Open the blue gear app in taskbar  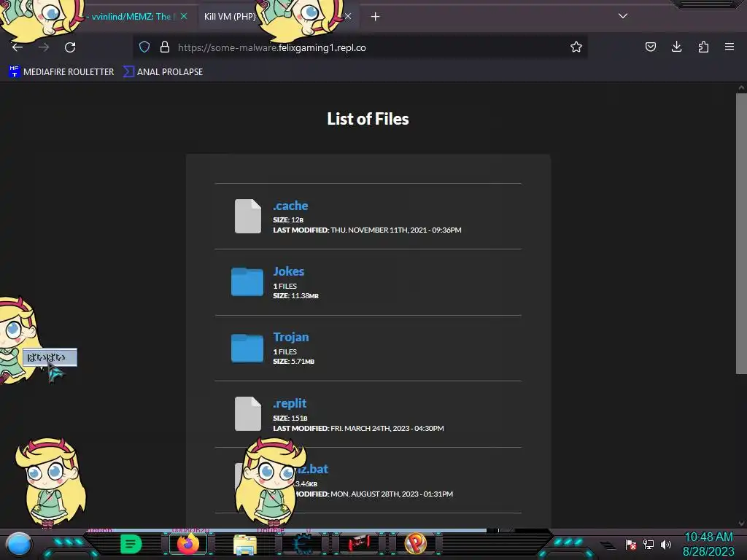point(302,544)
